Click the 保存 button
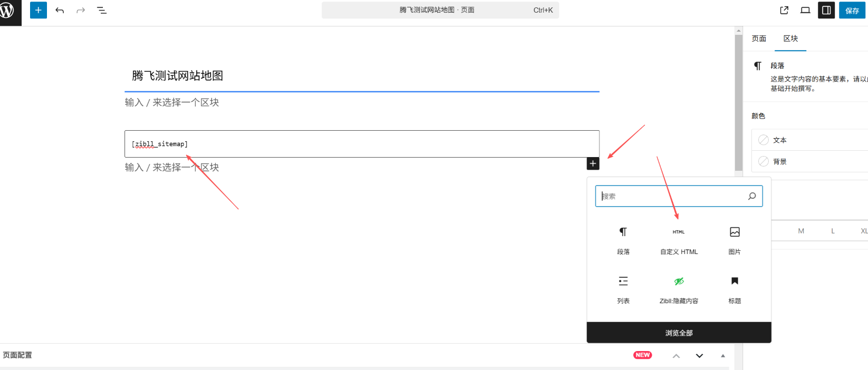868x370 pixels. [852, 10]
